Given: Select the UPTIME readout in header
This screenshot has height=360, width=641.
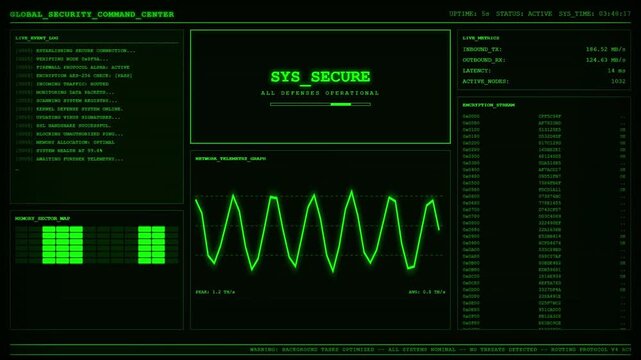Looking at the screenshot, I should [469, 13].
